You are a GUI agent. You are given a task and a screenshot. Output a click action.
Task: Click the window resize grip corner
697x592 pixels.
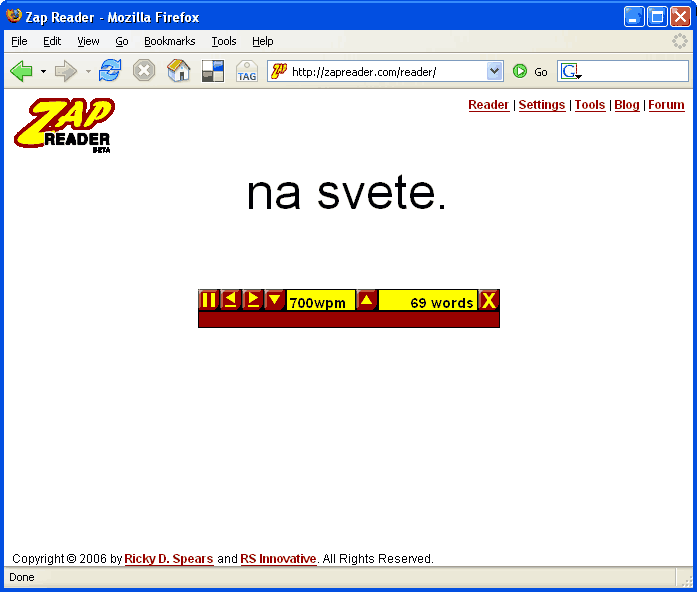pyautogui.click(x=686, y=580)
